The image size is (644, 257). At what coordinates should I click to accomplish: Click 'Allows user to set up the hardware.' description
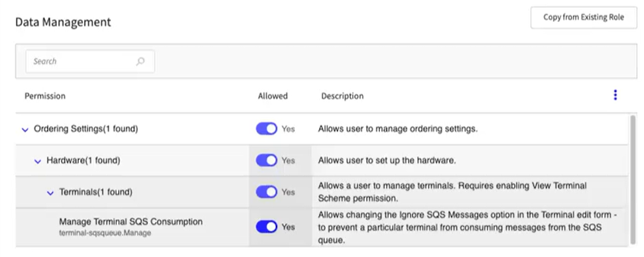tap(387, 160)
